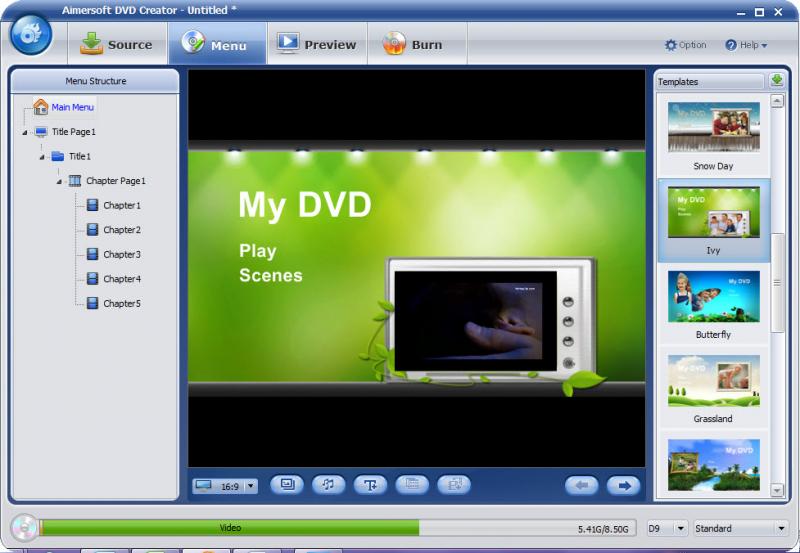This screenshot has height=553, width=800.
Task: Click the download templates green arrow icon
Action: point(777,81)
